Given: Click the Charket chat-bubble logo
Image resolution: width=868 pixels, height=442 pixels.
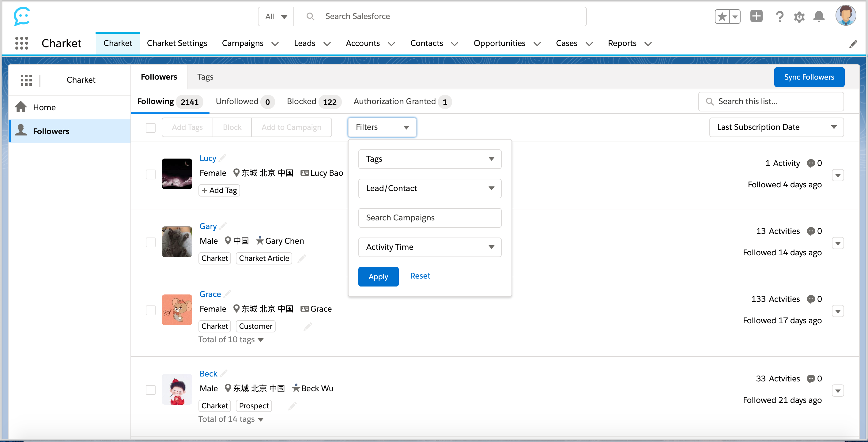Looking at the screenshot, I should click(22, 16).
